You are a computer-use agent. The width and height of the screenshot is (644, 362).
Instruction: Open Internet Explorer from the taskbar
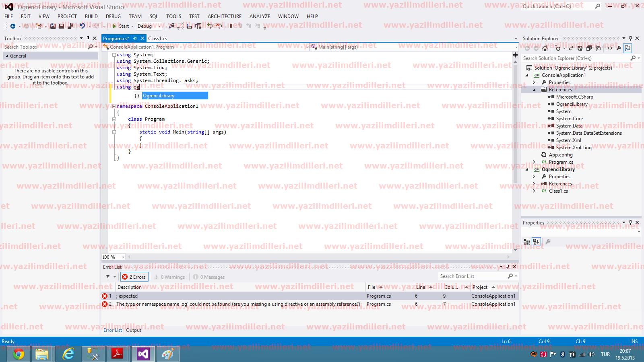pos(68,354)
